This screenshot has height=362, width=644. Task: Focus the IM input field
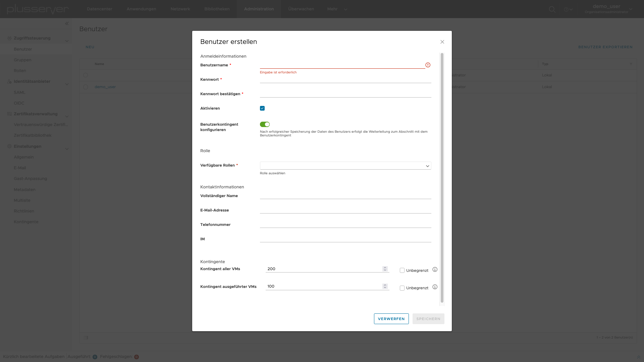click(345, 239)
